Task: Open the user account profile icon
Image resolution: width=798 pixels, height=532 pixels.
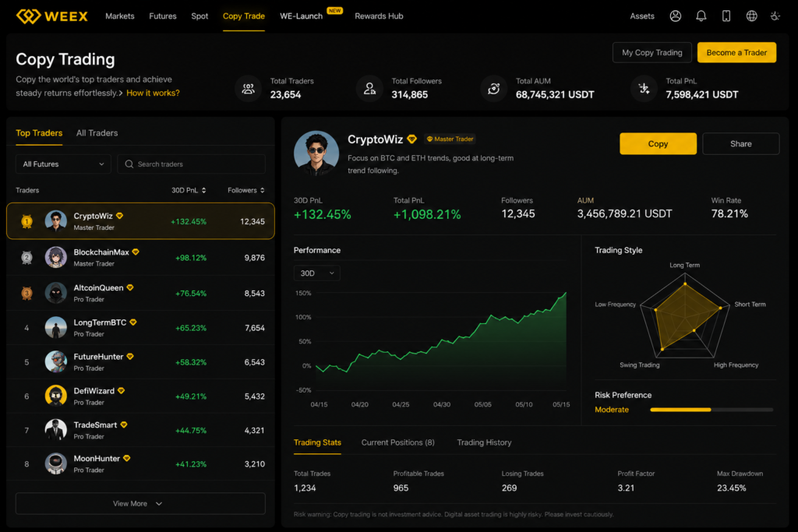Action: click(676, 16)
